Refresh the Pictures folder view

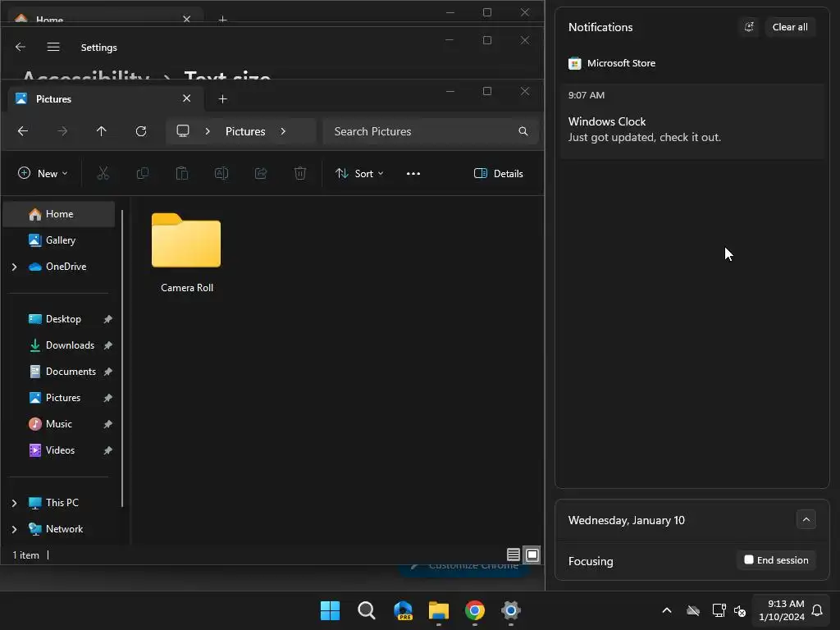pyautogui.click(x=141, y=131)
